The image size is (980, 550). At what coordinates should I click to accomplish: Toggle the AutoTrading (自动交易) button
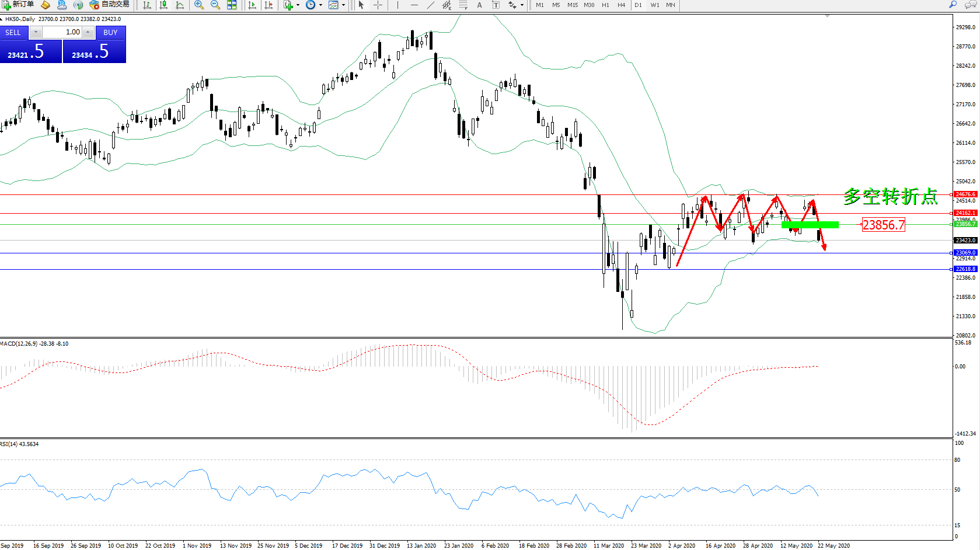point(109,5)
